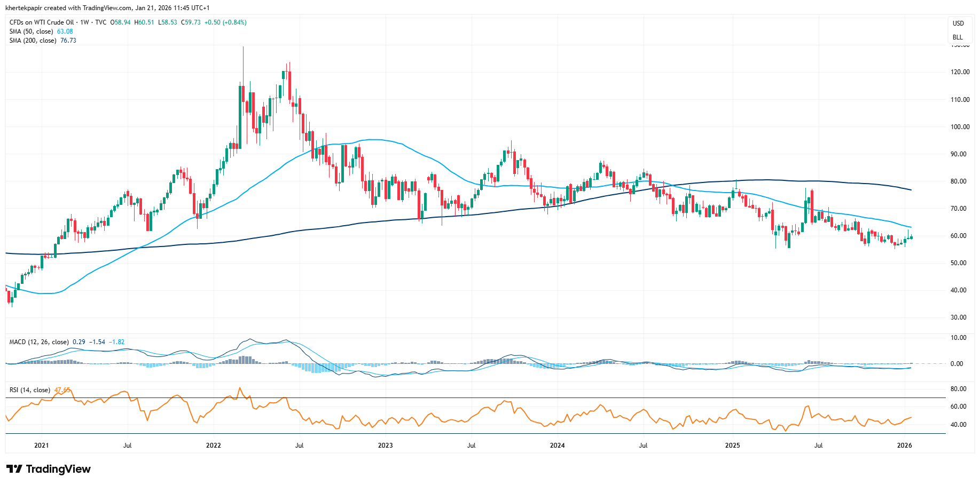The width and height of the screenshot is (980, 485).
Task: Click the 60.00 price axis label
Action: coord(960,236)
